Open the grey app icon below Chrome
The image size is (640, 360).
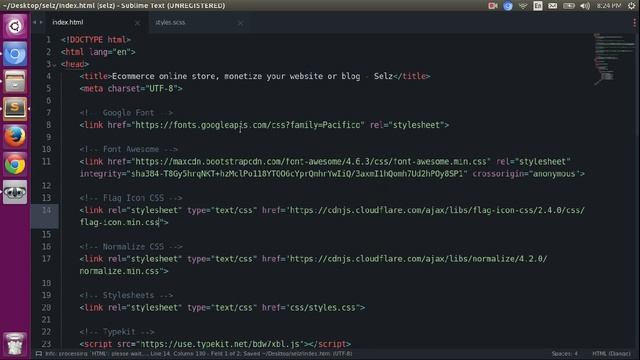[15, 192]
